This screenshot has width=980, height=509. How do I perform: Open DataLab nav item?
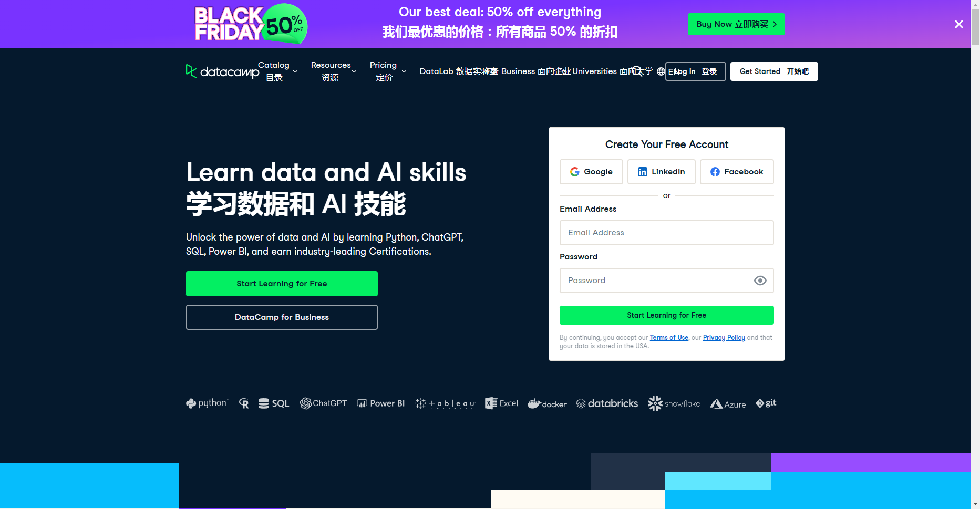[x=459, y=71]
